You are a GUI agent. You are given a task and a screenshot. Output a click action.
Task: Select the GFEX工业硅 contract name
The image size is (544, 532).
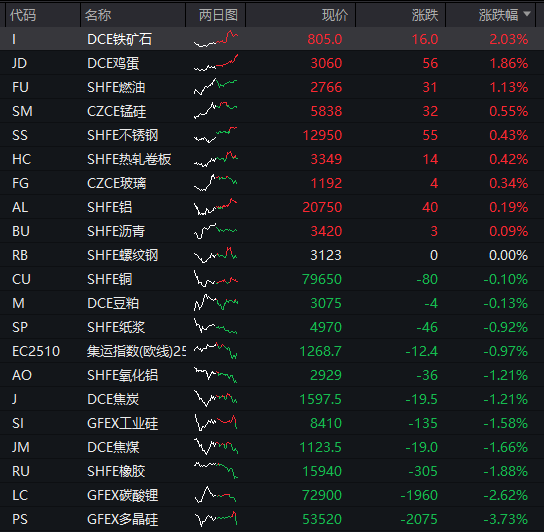click(122, 423)
